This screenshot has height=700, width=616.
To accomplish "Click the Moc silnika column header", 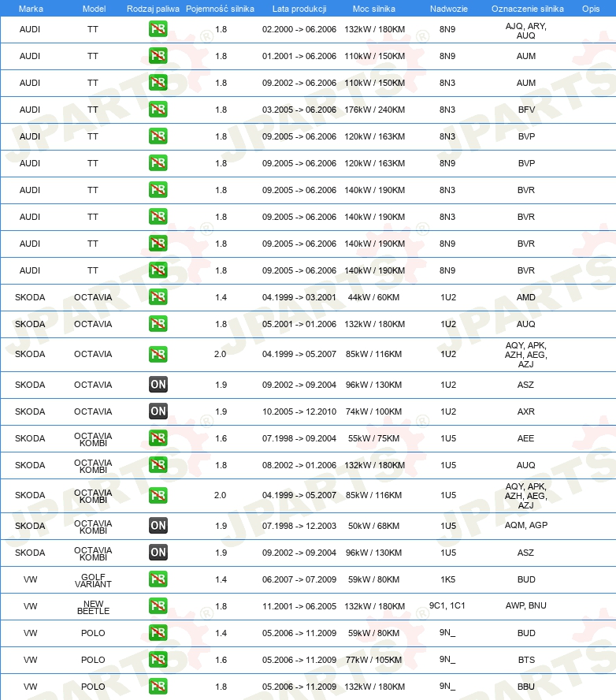I will point(374,9).
